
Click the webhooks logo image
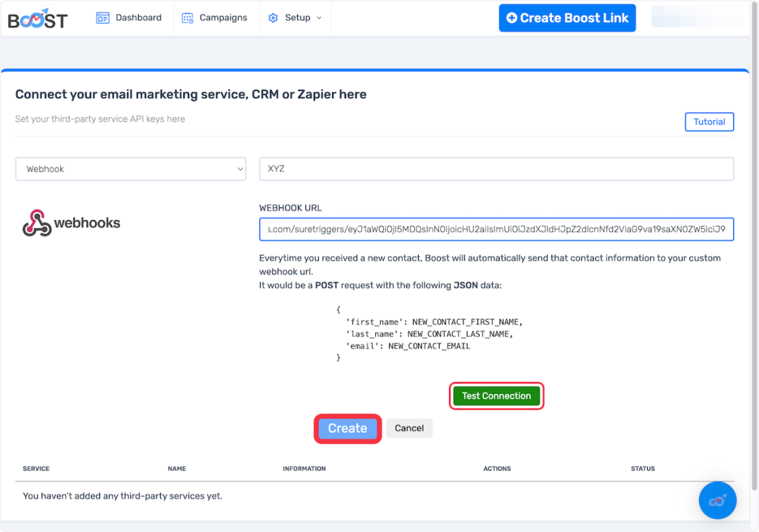pyautogui.click(x=71, y=223)
